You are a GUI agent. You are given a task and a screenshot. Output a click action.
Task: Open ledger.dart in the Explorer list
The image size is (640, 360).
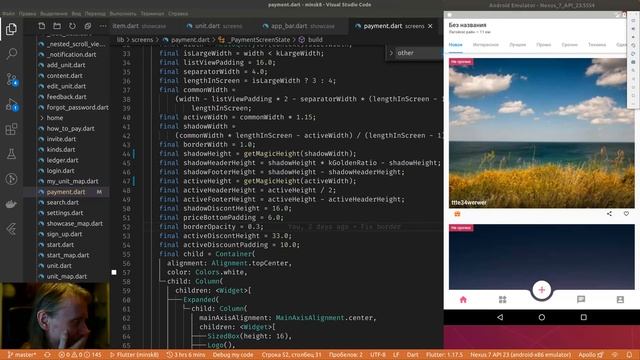tap(62, 160)
